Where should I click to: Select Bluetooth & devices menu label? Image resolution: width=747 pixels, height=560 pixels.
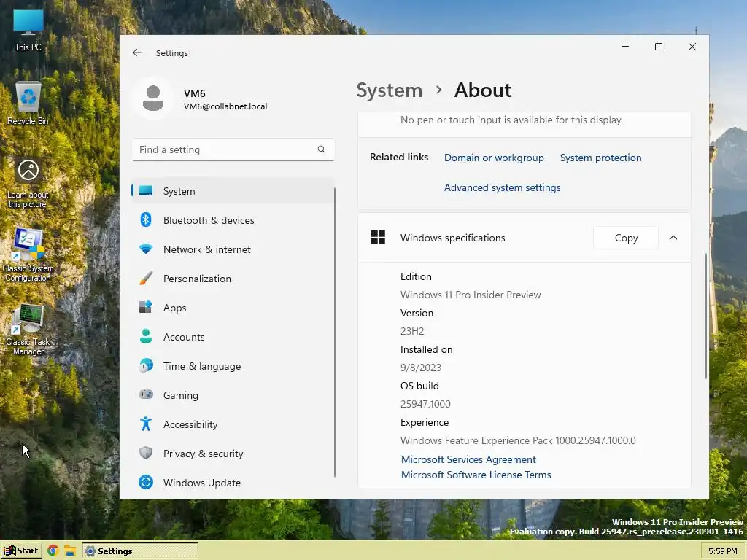click(x=209, y=220)
